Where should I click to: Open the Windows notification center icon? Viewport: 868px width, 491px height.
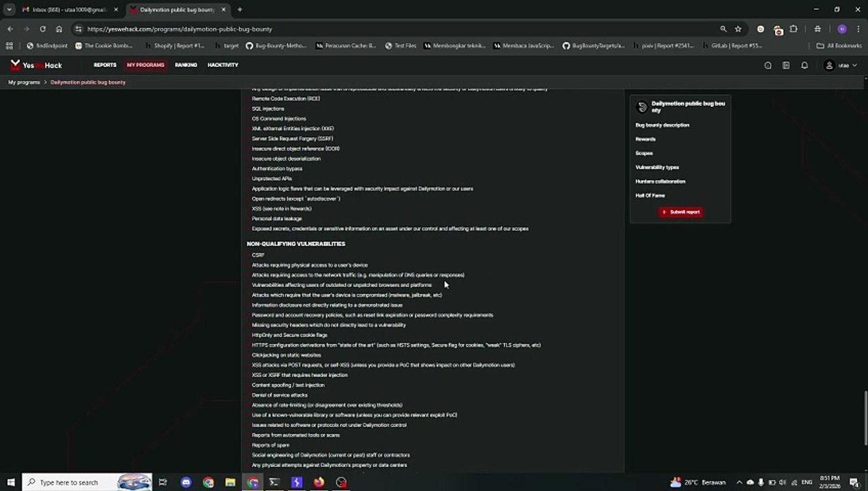pyautogui.click(x=854, y=482)
